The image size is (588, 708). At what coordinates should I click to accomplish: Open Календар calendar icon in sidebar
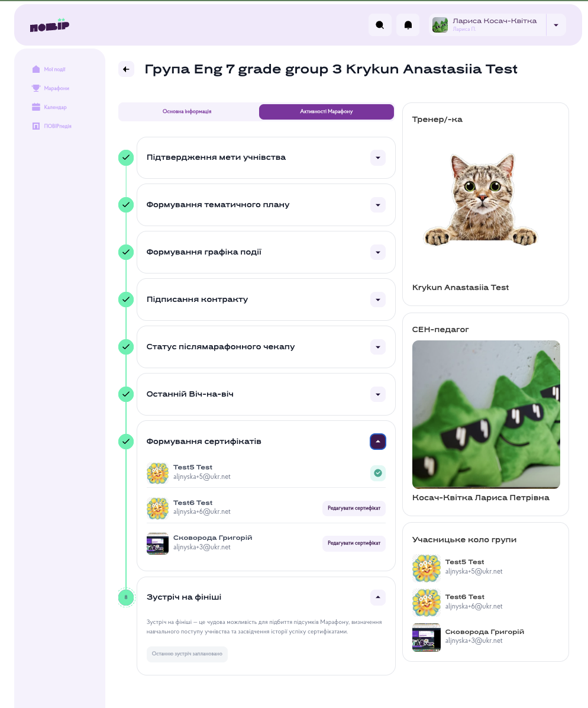[x=36, y=107]
